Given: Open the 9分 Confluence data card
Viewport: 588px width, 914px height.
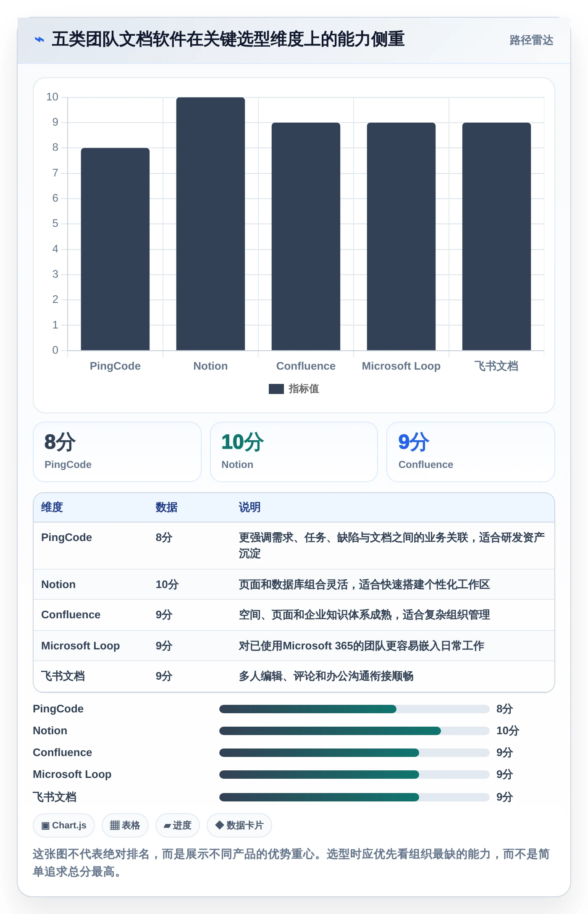Looking at the screenshot, I should click(471, 452).
